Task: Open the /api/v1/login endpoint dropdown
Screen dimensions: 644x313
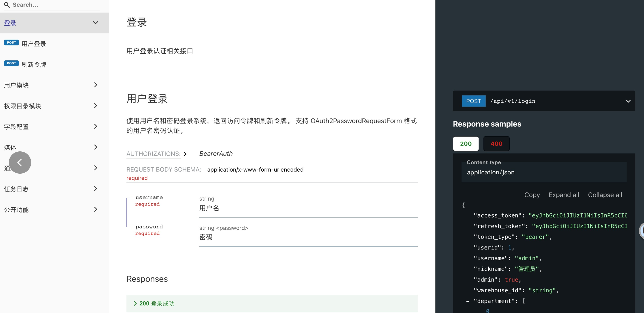Action: point(628,101)
